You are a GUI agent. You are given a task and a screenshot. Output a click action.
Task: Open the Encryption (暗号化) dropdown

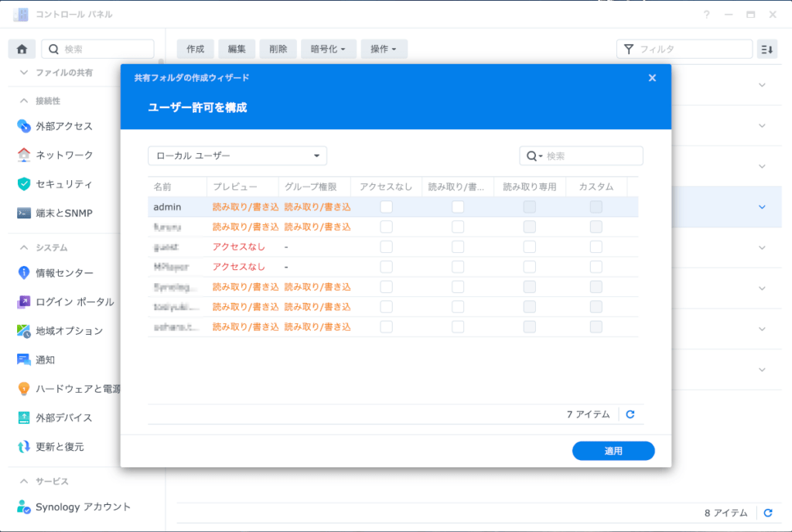click(x=328, y=49)
